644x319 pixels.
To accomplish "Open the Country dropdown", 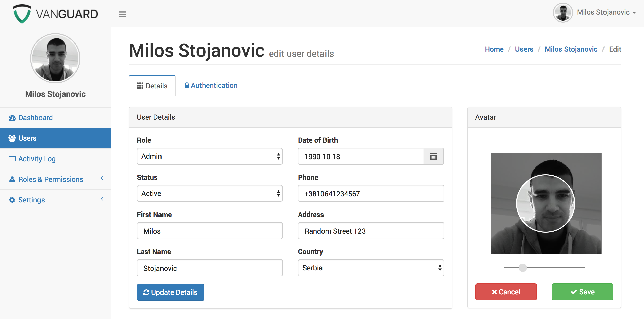I will pos(371,268).
